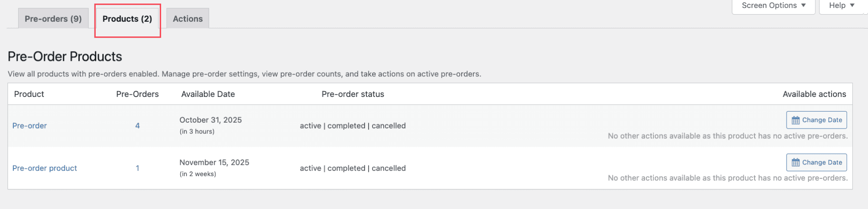This screenshot has width=868, height=209.
Task: Click the Available actions column header
Action: click(814, 94)
